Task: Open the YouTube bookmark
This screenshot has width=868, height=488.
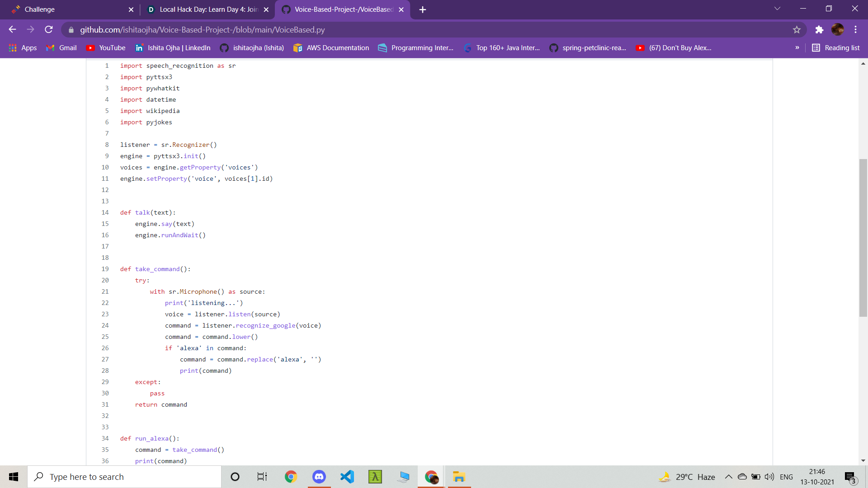Action: point(106,48)
